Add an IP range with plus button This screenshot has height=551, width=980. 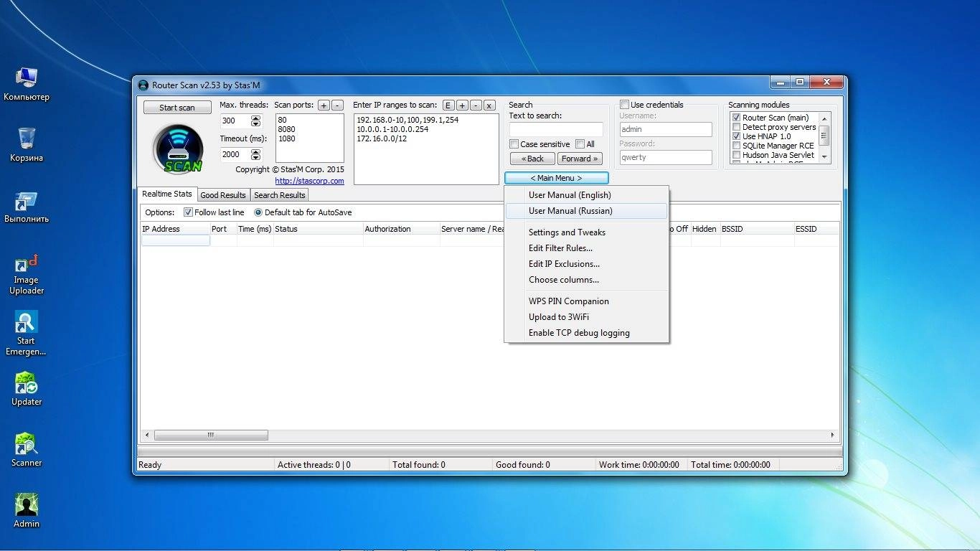pyautogui.click(x=462, y=105)
